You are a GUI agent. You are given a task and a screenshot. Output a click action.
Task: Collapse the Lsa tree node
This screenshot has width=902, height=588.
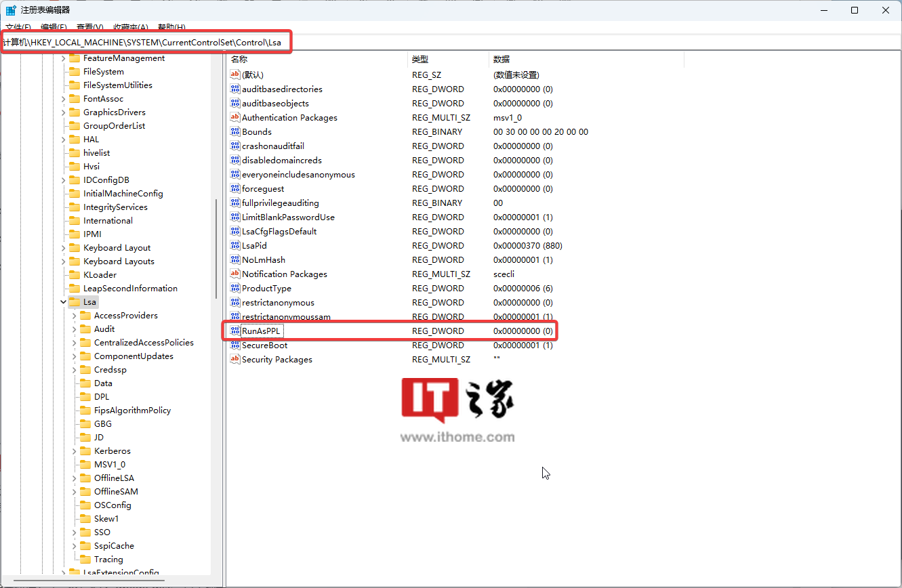(x=63, y=302)
